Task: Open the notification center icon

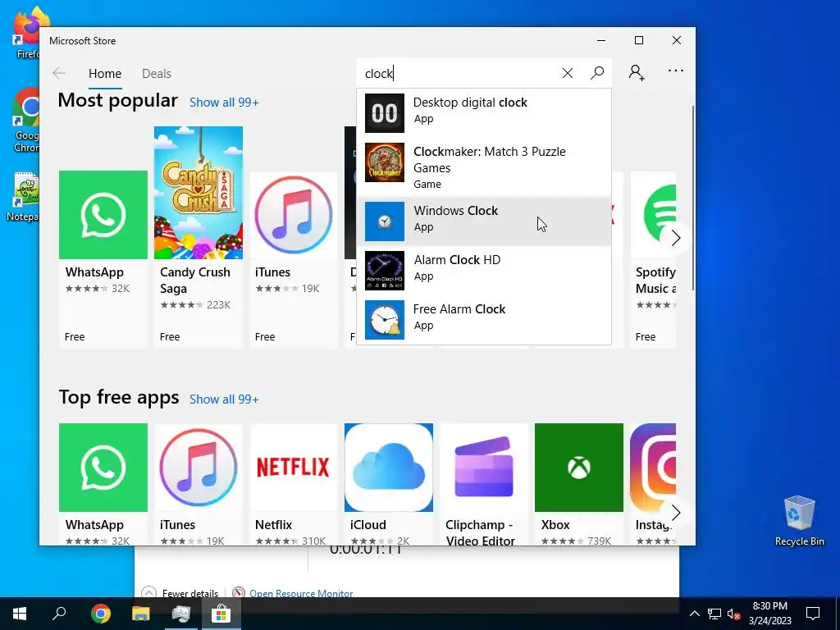Action: click(x=813, y=614)
